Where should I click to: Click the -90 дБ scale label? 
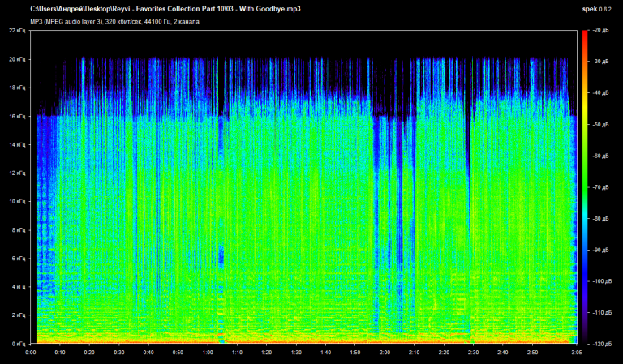click(x=601, y=250)
